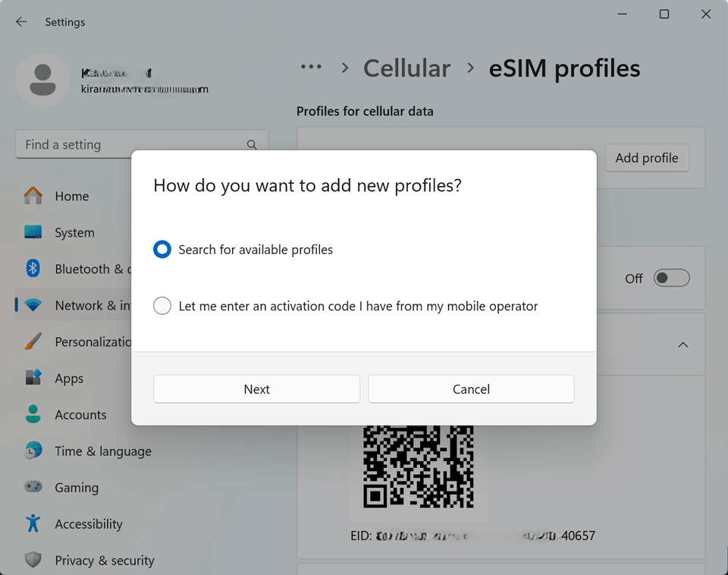The image size is (728, 575).
Task: Enable the Off toggle switch
Action: tap(670, 278)
